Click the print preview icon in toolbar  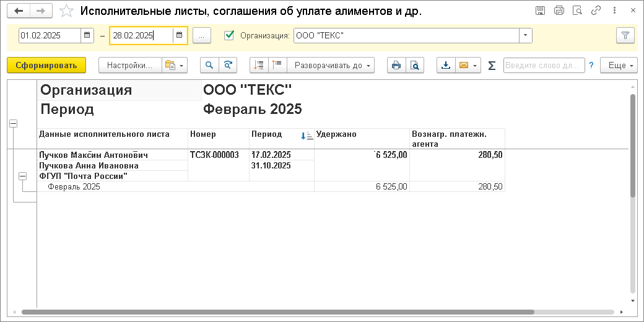tap(415, 65)
